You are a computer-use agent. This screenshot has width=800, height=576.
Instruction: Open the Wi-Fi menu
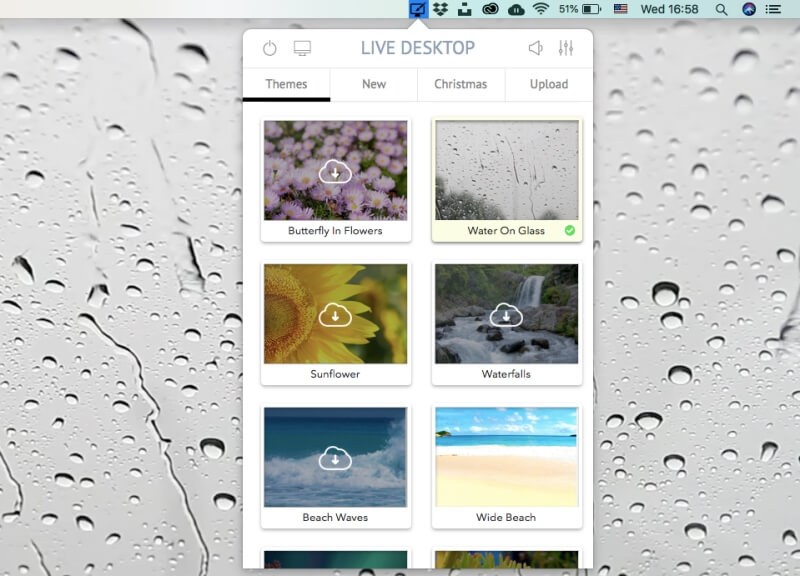(540, 9)
